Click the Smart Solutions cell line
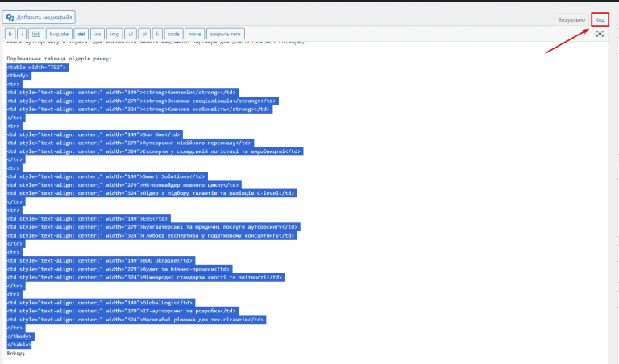The image size is (619, 364). 107,176
